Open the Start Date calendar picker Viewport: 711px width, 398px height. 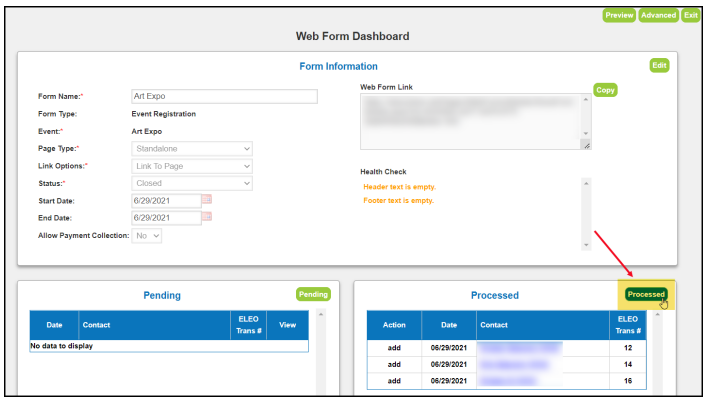[x=207, y=199]
